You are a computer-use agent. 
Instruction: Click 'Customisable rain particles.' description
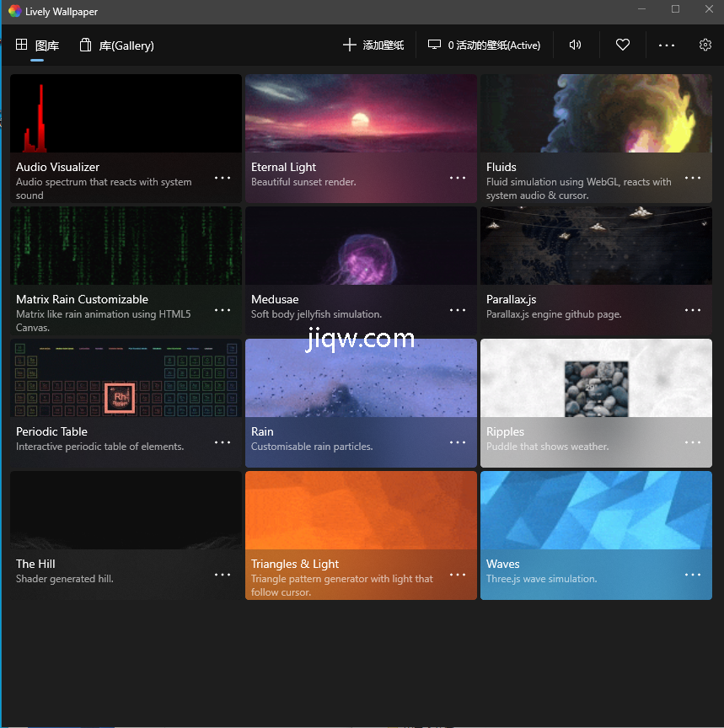click(312, 447)
